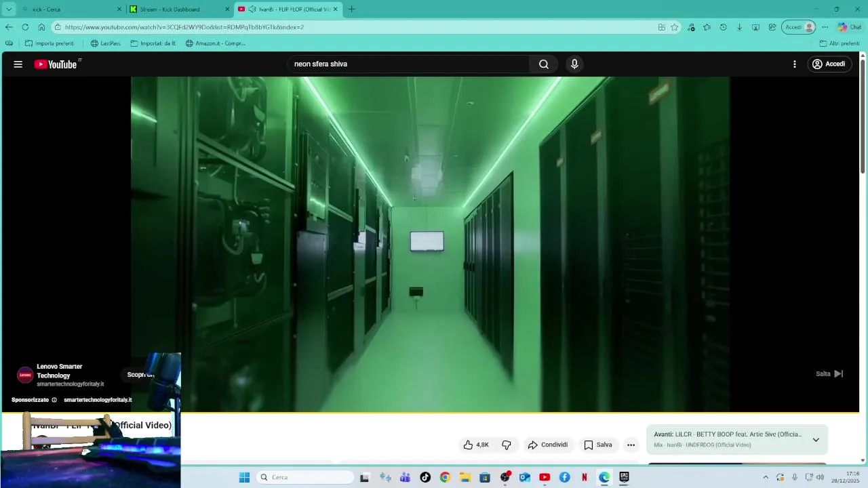Open Edge Favorites list icon
This screenshot has width=868, height=488.
707,27
